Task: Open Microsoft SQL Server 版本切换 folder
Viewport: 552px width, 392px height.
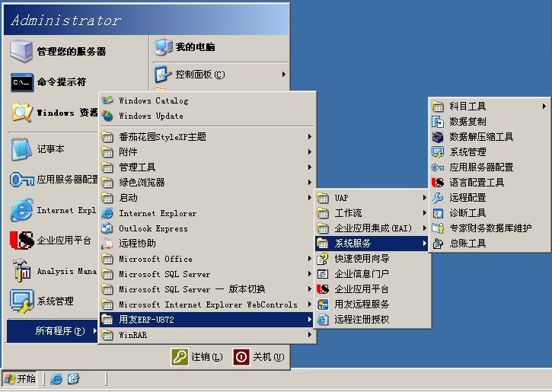Action: point(208,289)
